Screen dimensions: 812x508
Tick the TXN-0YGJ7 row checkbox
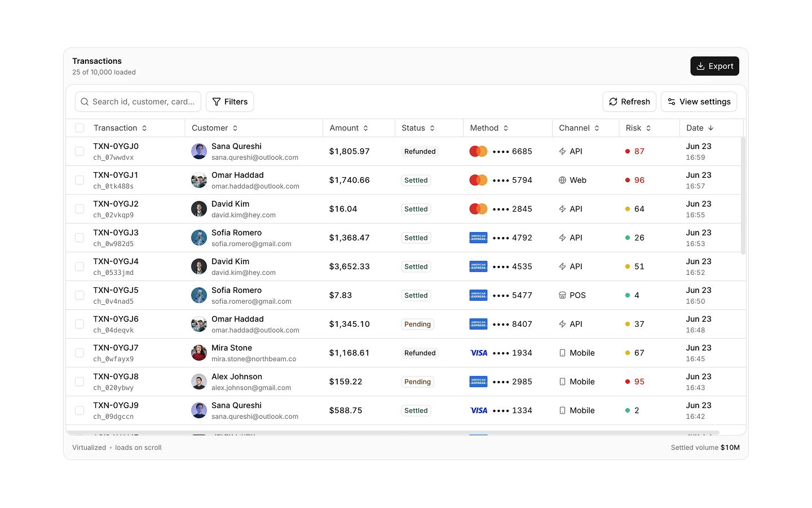[x=80, y=353]
